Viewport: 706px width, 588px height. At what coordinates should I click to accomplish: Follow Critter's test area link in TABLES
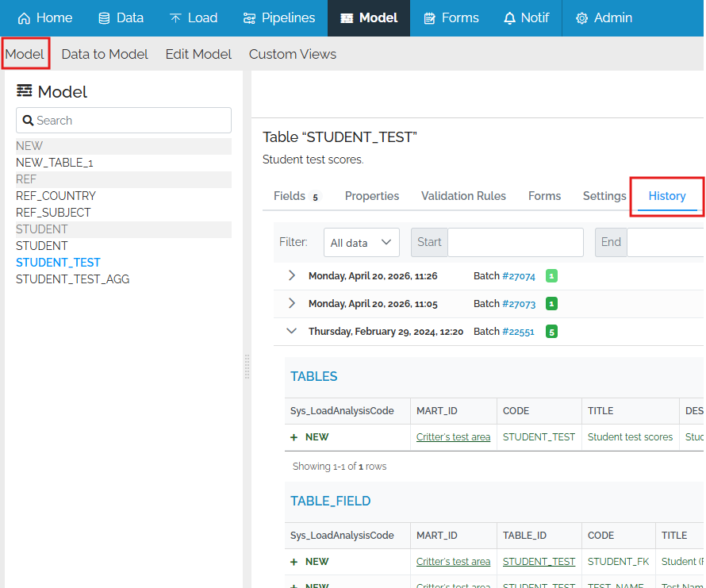click(x=453, y=437)
